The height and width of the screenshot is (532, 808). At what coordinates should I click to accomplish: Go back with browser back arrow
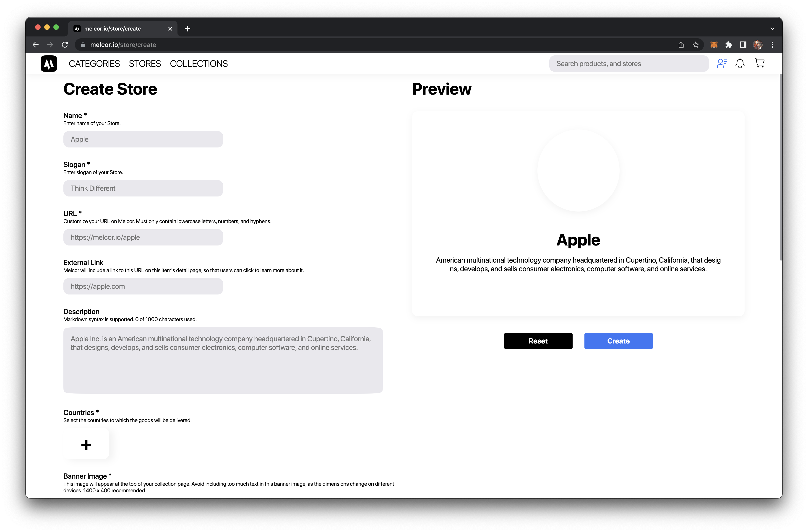tap(35, 45)
